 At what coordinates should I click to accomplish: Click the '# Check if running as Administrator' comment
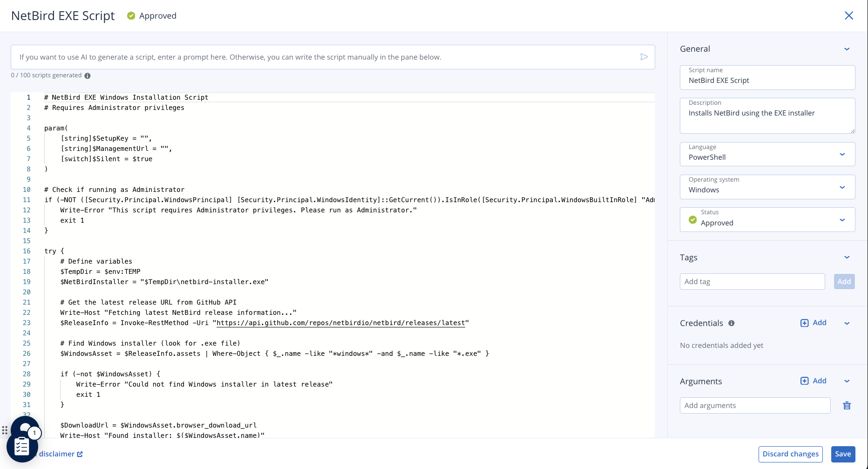click(x=114, y=190)
